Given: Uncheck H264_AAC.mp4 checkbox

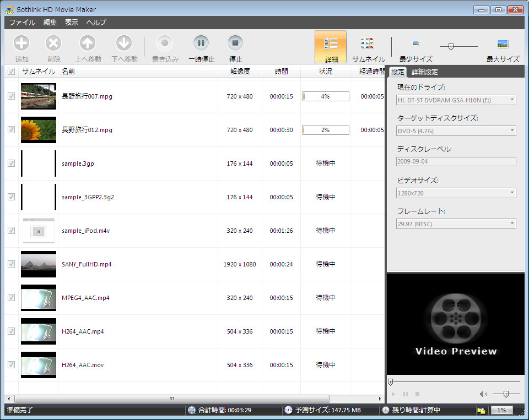Looking at the screenshot, I should [x=12, y=331].
